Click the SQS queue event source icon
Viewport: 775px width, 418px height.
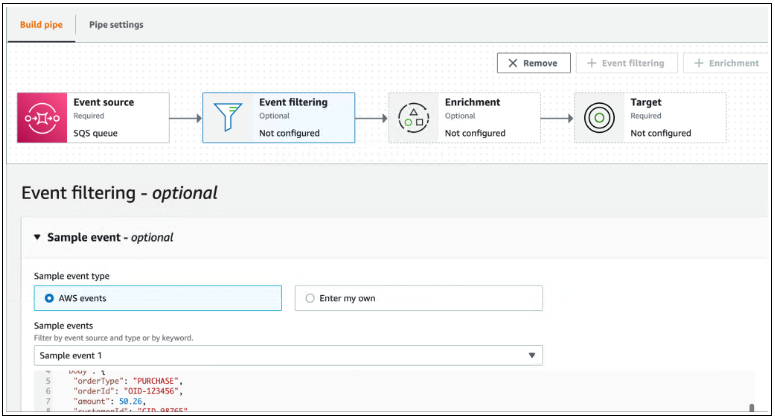(x=42, y=118)
